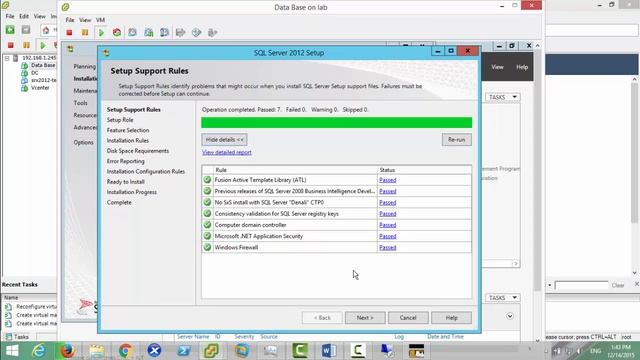Open View menu in the vSphere Client window

[x=40, y=16]
